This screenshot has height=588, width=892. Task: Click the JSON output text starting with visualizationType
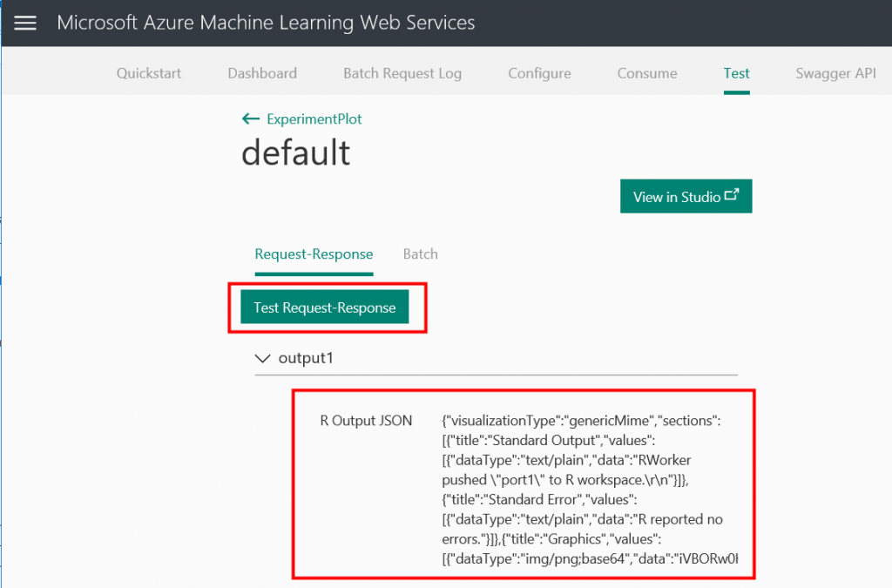click(590, 490)
